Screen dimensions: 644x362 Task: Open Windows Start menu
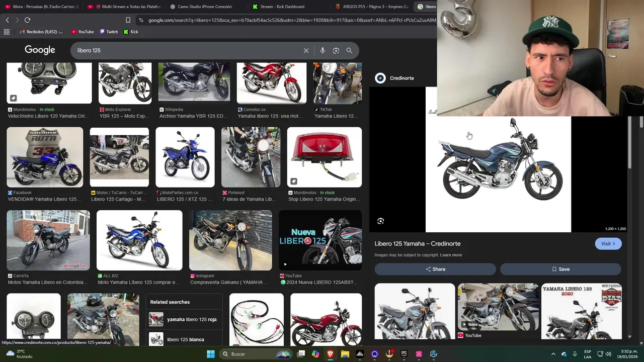pos(211,354)
